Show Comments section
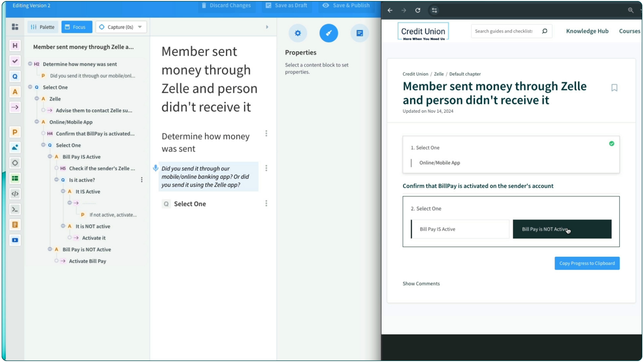644x362 pixels. click(421, 283)
